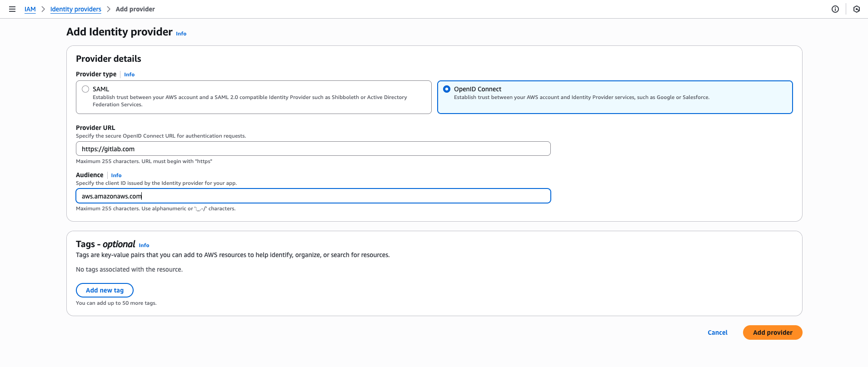Viewport: 868px width, 367px height.
Task: Click the Add provider breadcrumb text
Action: point(135,9)
